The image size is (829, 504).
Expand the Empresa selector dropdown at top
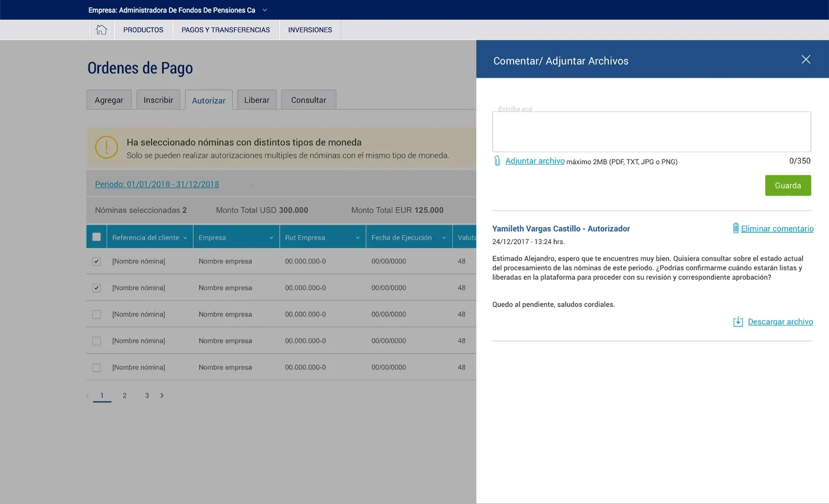tap(265, 10)
